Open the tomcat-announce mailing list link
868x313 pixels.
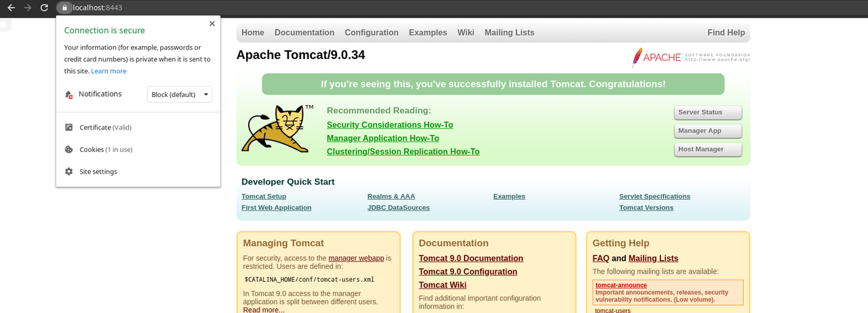(x=621, y=285)
